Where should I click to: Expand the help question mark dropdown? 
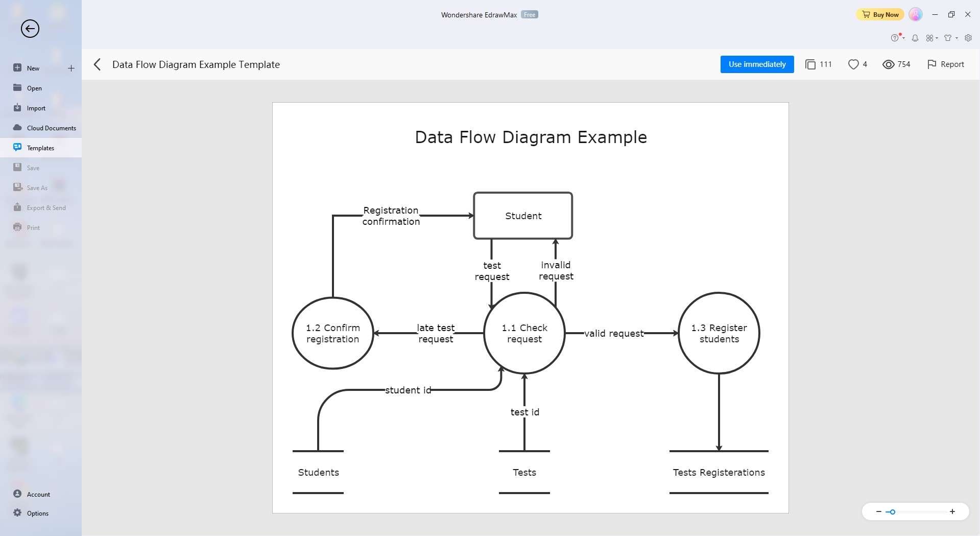pos(897,38)
